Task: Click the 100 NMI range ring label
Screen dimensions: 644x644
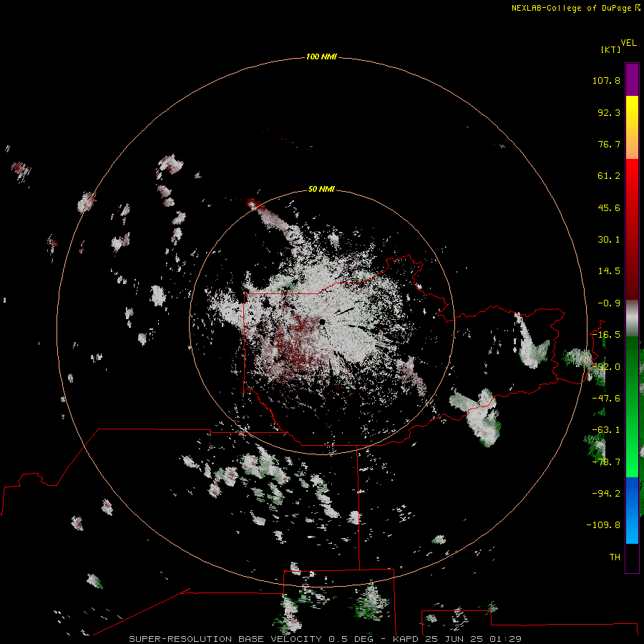Action: pos(321,57)
